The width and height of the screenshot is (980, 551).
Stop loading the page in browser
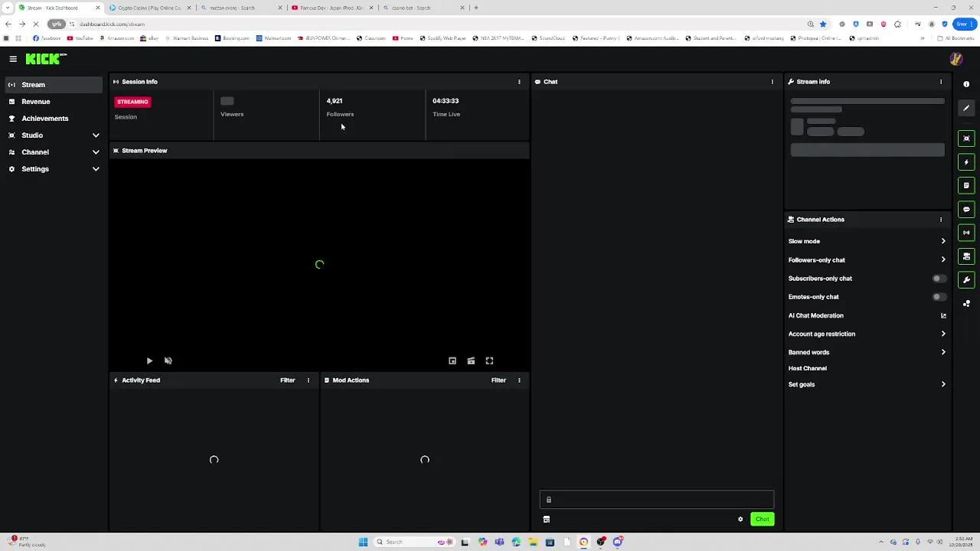coord(35,24)
